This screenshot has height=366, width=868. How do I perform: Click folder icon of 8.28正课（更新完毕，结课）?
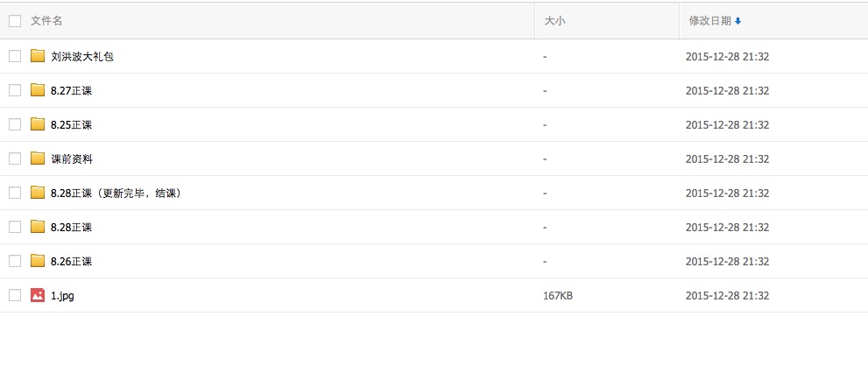37,193
